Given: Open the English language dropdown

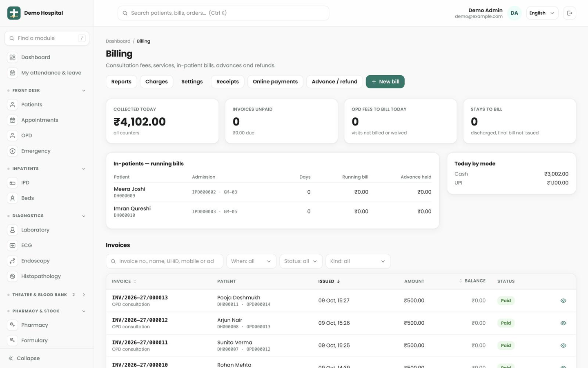Looking at the screenshot, I should tap(542, 13).
